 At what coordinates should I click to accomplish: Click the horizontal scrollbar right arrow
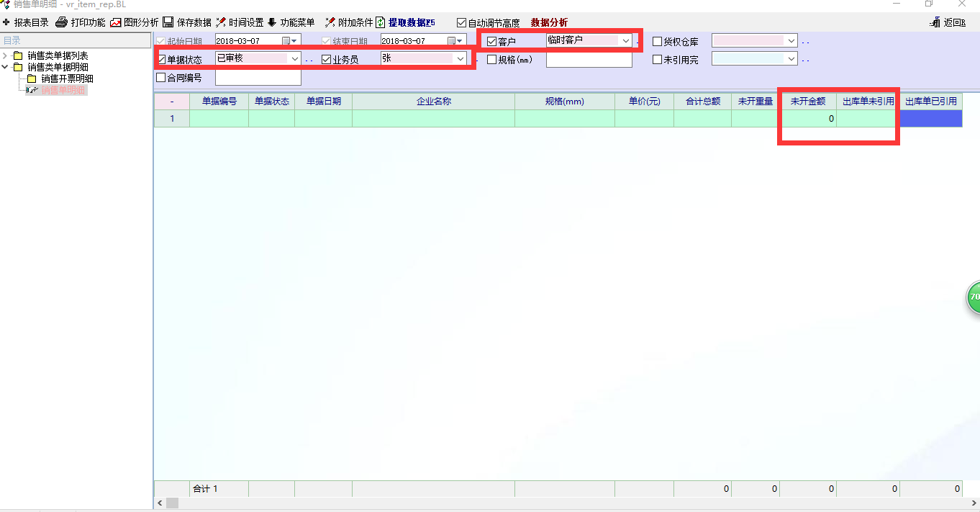tap(974, 502)
